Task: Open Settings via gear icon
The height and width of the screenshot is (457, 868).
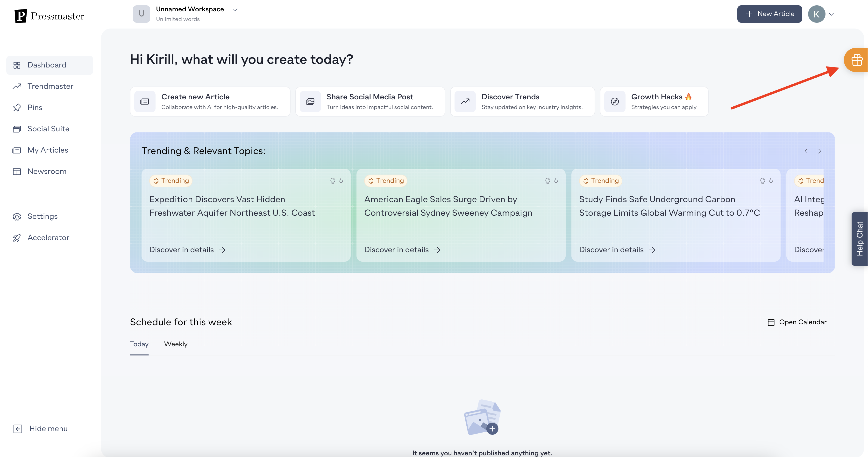Action: [x=17, y=216]
